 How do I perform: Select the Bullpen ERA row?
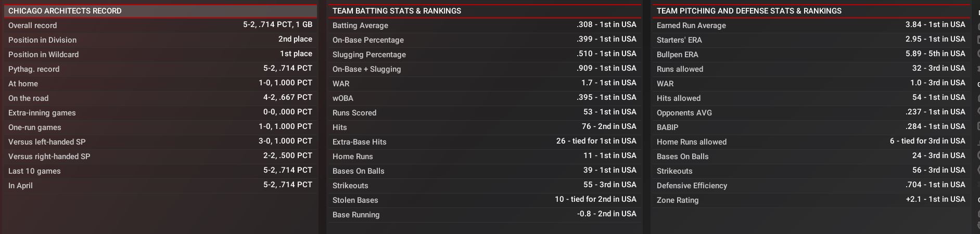[x=810, y=54]
